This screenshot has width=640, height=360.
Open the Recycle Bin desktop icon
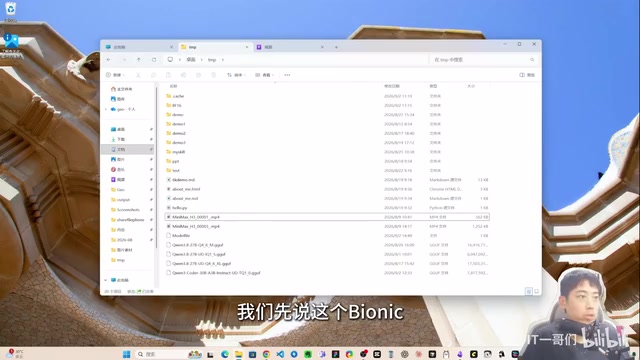tap(11, 11)
